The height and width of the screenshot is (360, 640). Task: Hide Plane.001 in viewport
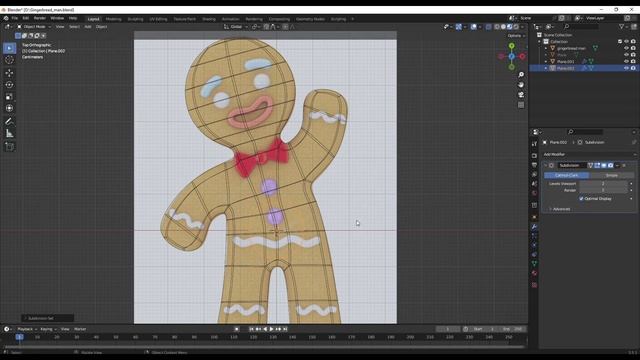[x=626, y=62]
